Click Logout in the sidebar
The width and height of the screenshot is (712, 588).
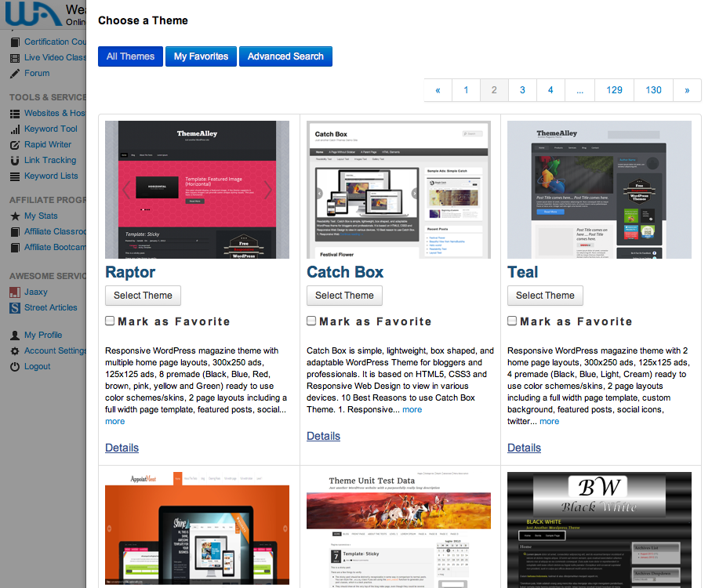37,366
